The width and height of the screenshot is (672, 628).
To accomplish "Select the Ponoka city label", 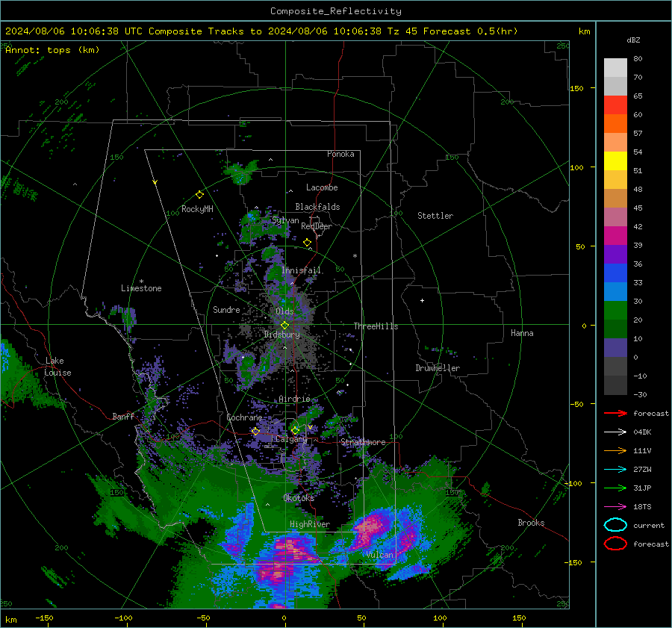I will pyautogui.click(x=340, y=154).
